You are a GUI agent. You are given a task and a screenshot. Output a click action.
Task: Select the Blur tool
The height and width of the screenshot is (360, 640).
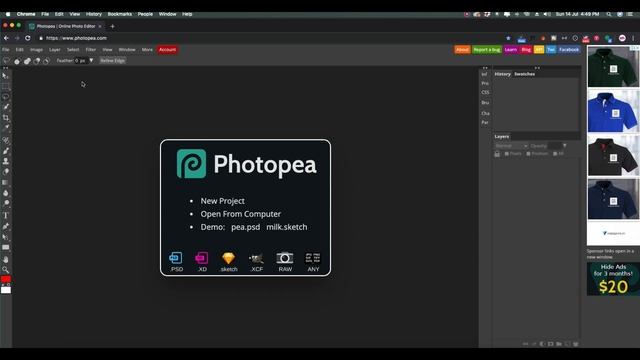(x=6, y=193)
